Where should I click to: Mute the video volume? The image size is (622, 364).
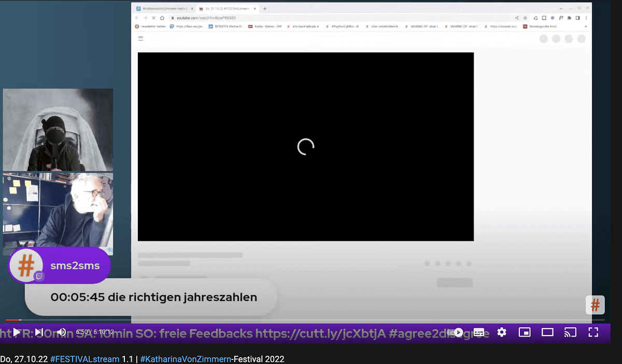coord(61,332)
